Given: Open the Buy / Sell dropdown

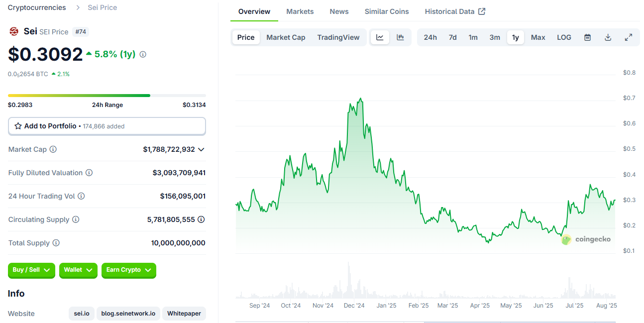Looking at the screenshot, I should click(31, 270).
